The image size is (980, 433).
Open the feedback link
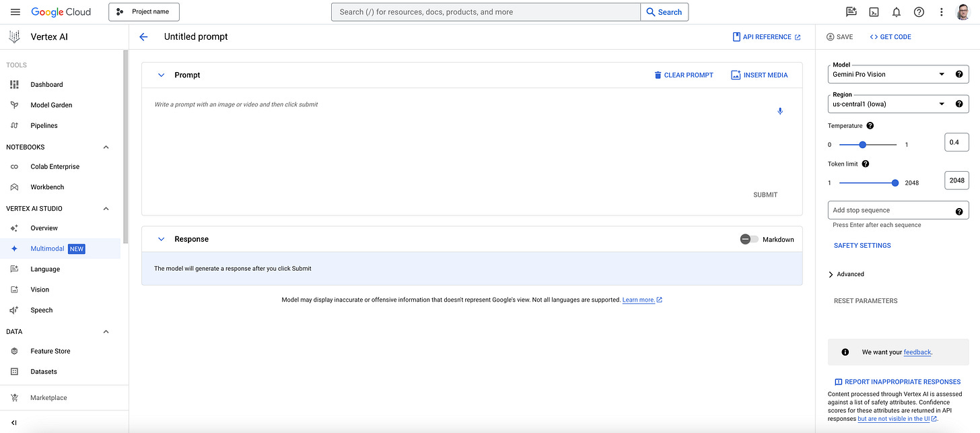click(x=917, y=352)
